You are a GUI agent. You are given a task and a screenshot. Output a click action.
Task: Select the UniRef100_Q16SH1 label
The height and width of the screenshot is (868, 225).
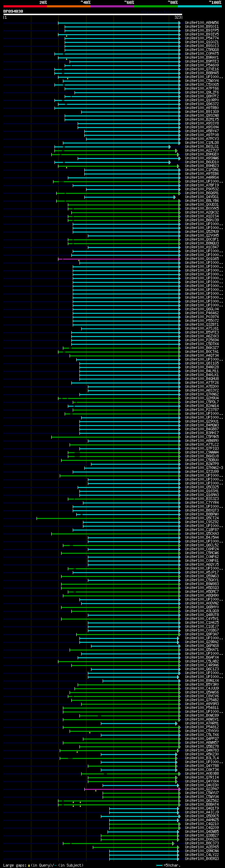tap(202, 491)
